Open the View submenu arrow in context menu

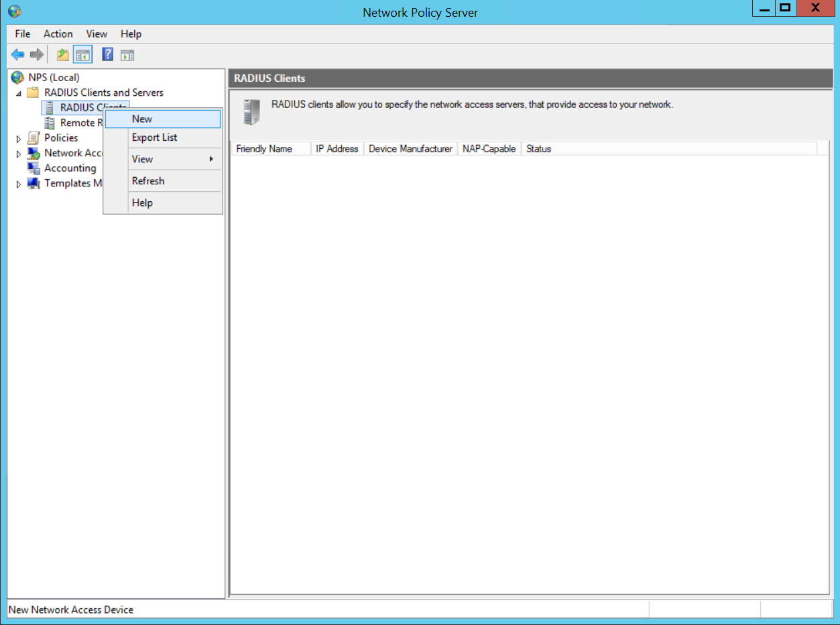(211, 159)
